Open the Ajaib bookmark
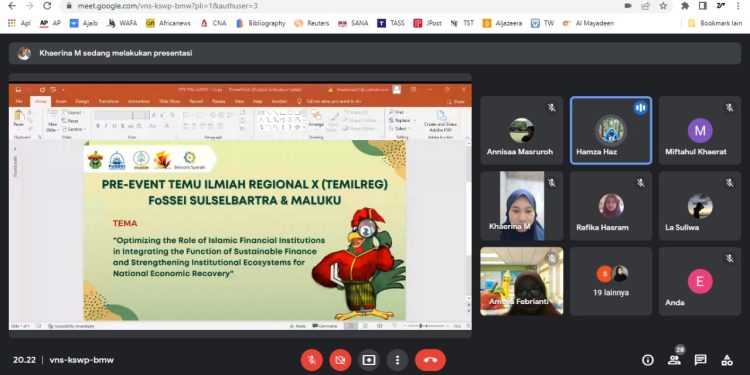750x375 pixels. click(84, 23)
